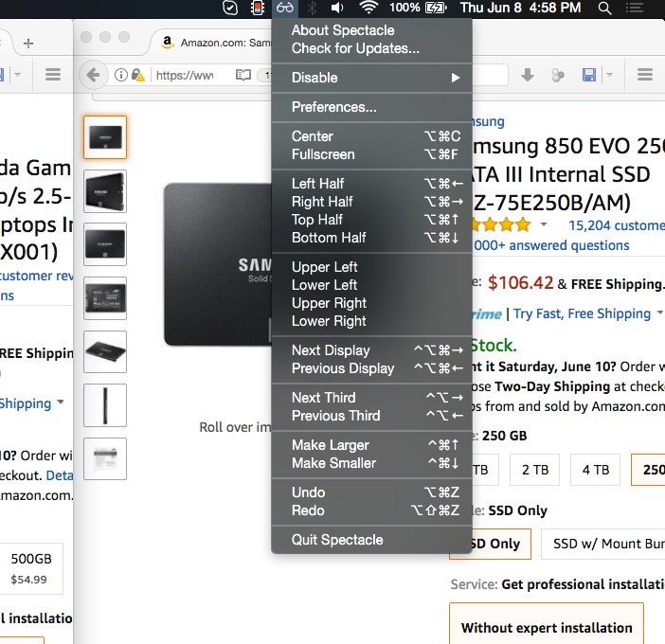665x644 pixels.
Task: Select Without expert installation option
Action: coord(547,624)
